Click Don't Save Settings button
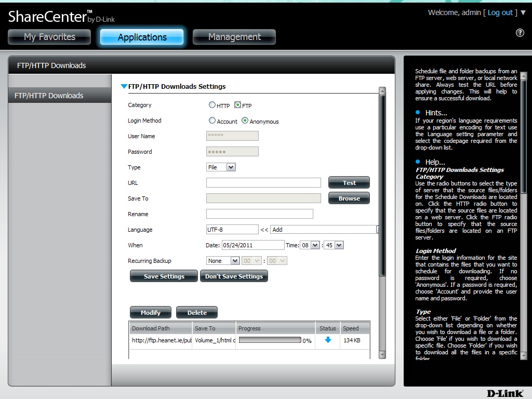 coord(234,276)
